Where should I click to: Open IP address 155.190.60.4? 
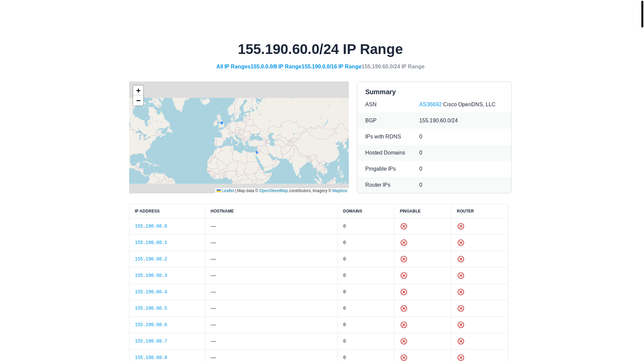151,292
